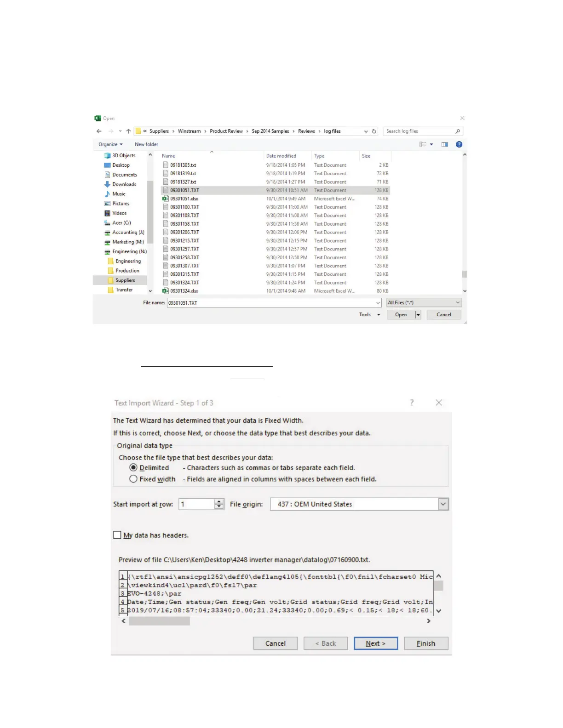Click the file list vertical scrollbar thumb
The width and height of the screenshot is (563, 728).
[465, 274]
